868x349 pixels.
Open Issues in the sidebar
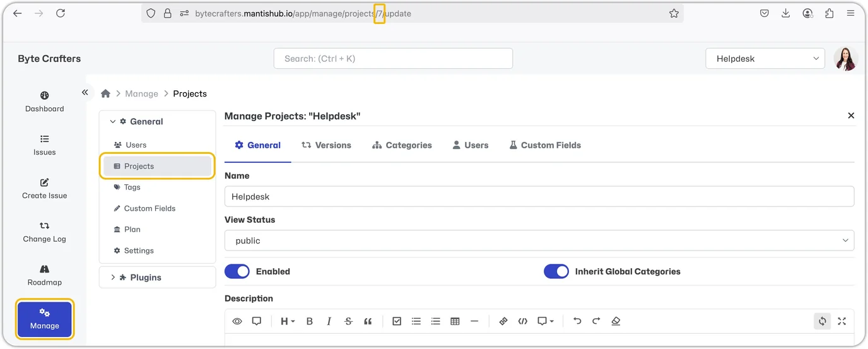pos(44,145)
